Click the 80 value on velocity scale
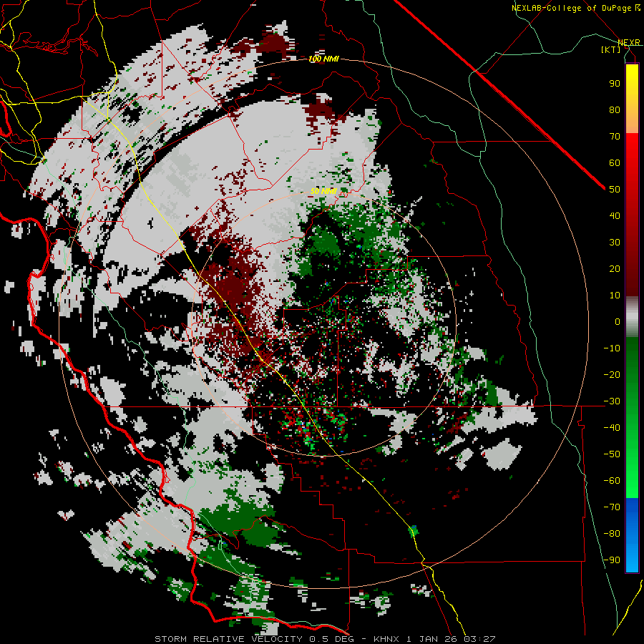The height and width of the screenshot is (644, 644). click(x=615, y=109)
